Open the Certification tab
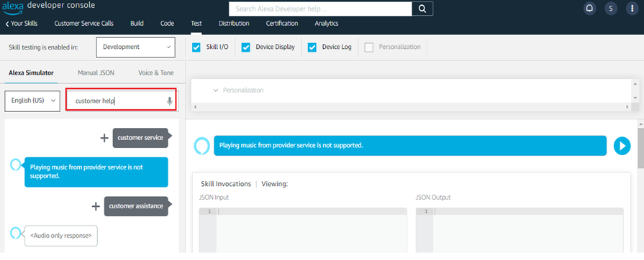The image size is (644, 260). pyautogui.click(x=282, y=24)
